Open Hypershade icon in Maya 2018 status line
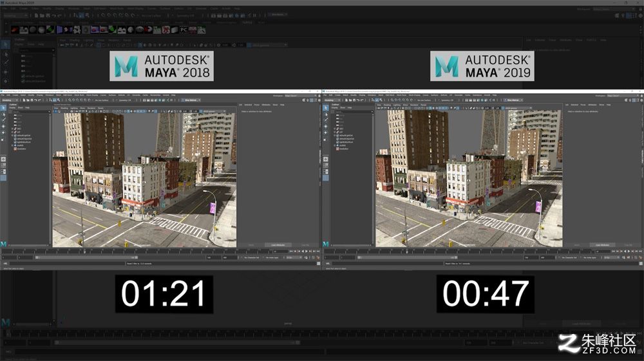644x361 pixels. (x=160, y=100)
